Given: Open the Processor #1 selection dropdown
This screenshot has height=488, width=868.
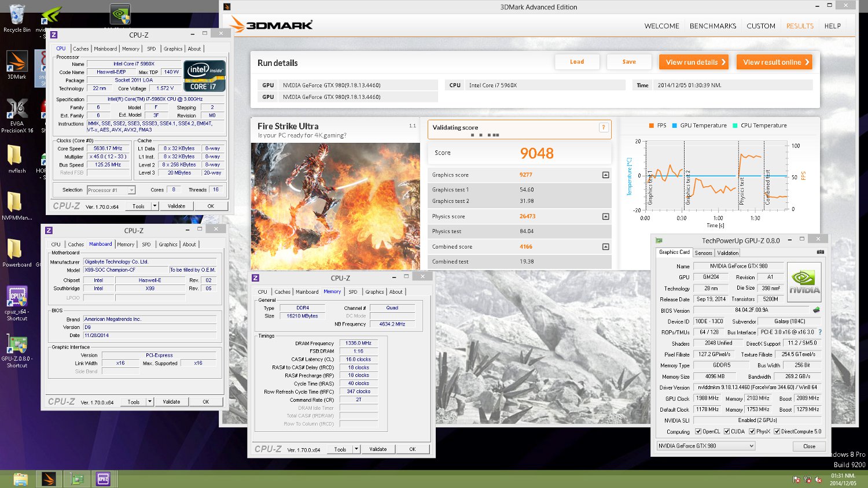Looking at the screenshot, I should click(x=111, y=190).
